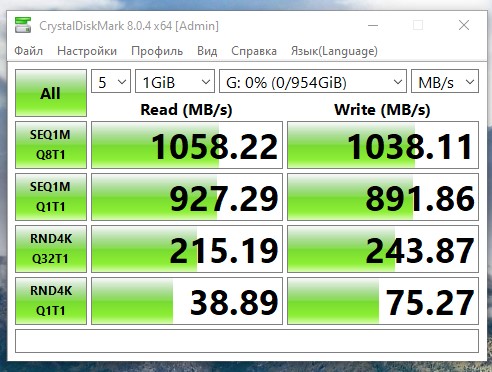
Task: Start the SEQ1M Q8T1 test
Action: coord(51,145)
